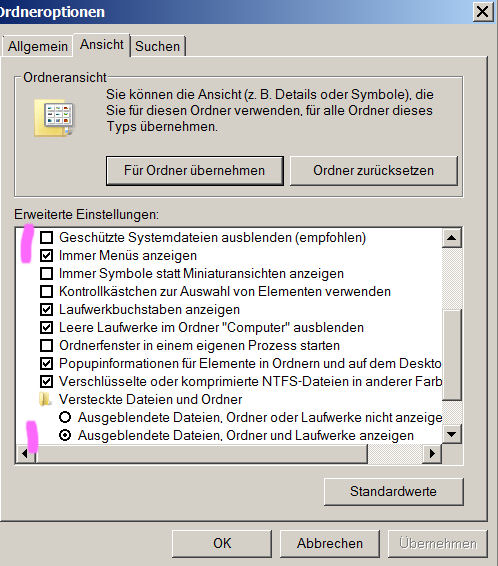Select Ausgeblendete Dateien, Ordner und Laufwerke anzeigen

click(65, 435)
